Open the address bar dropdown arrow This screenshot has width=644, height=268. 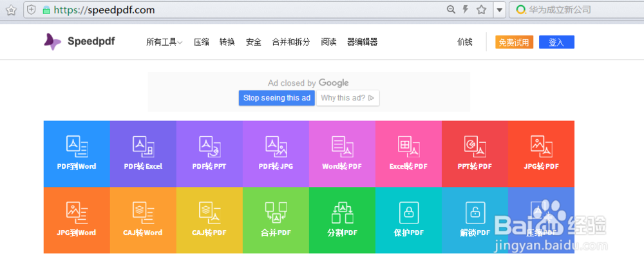coord(500,10)
